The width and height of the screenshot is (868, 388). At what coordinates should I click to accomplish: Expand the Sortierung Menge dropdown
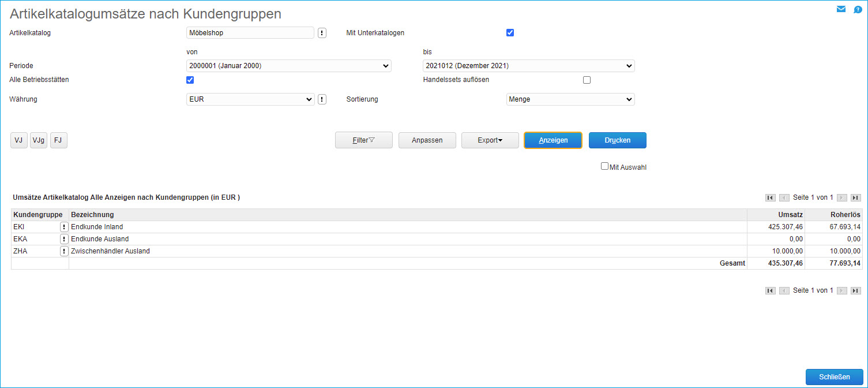tap(570, 99)
